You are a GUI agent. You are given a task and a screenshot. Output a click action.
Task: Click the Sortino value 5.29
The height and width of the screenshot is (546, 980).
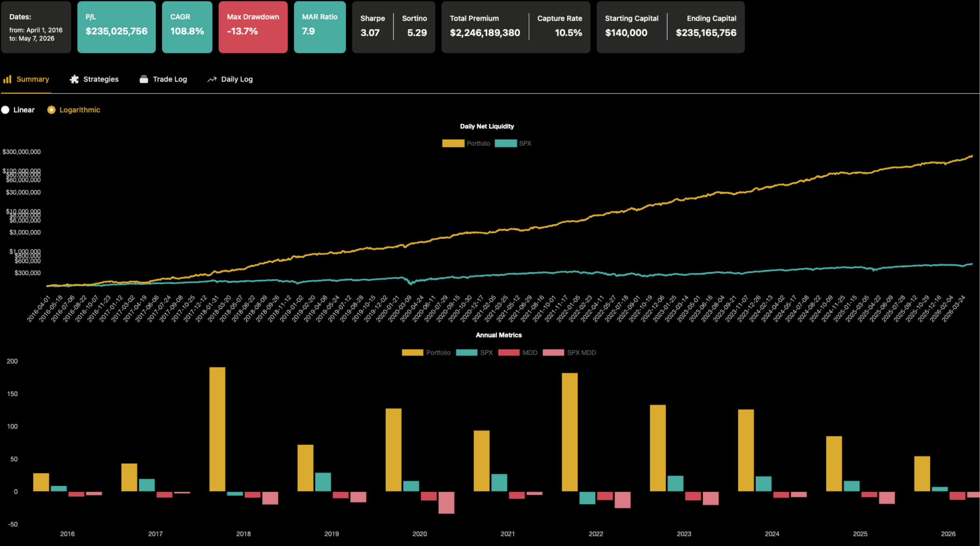pos(417,33)
